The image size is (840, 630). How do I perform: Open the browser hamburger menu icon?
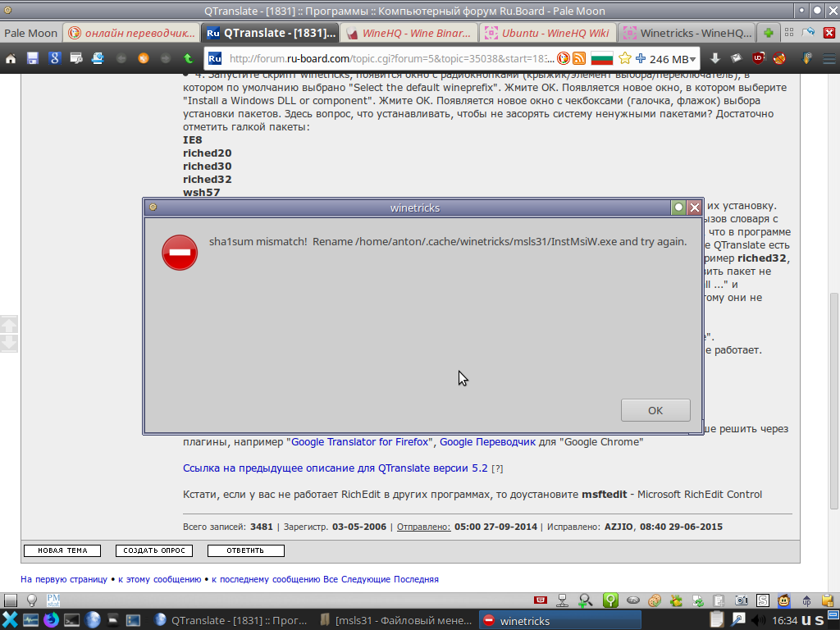point(829,58)
